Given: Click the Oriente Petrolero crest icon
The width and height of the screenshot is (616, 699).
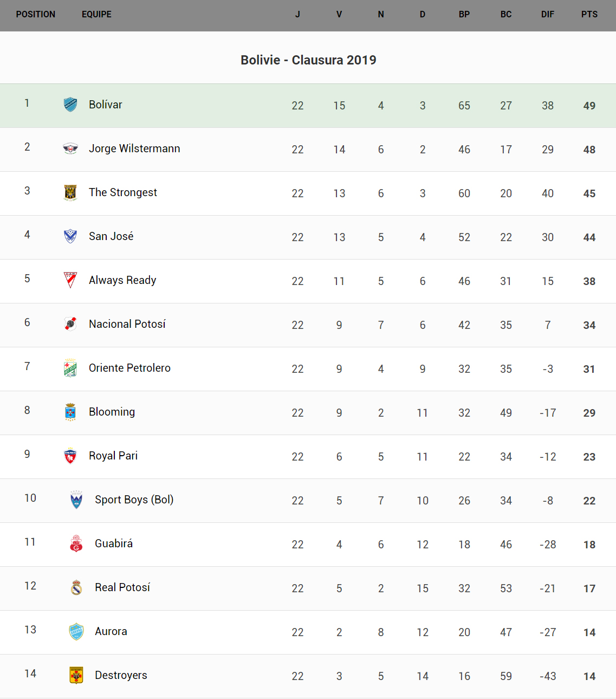Looking at the screenshot, I should [70, 368].
